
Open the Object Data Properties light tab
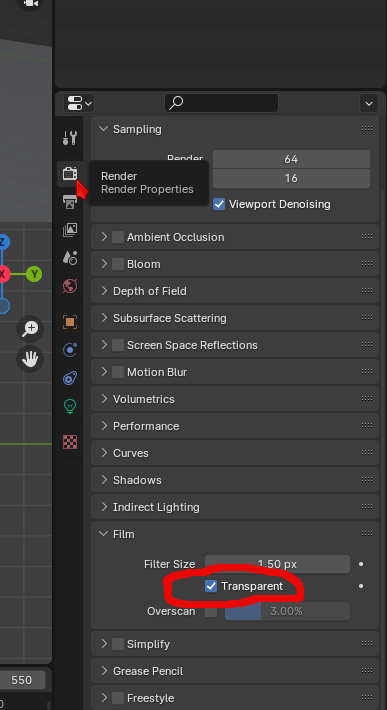pyautogui.click(x=70, y=406)
